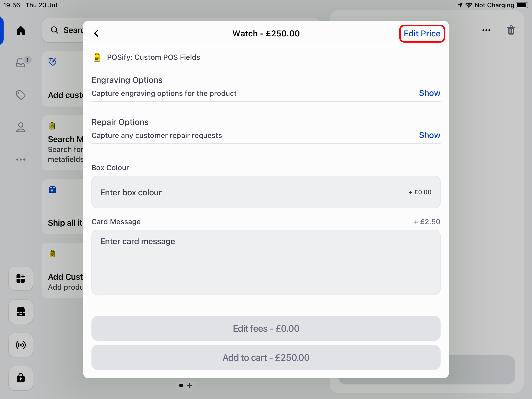Click Edit fees - £0.00 button
532x399 pixels.
tap(266, 328)
